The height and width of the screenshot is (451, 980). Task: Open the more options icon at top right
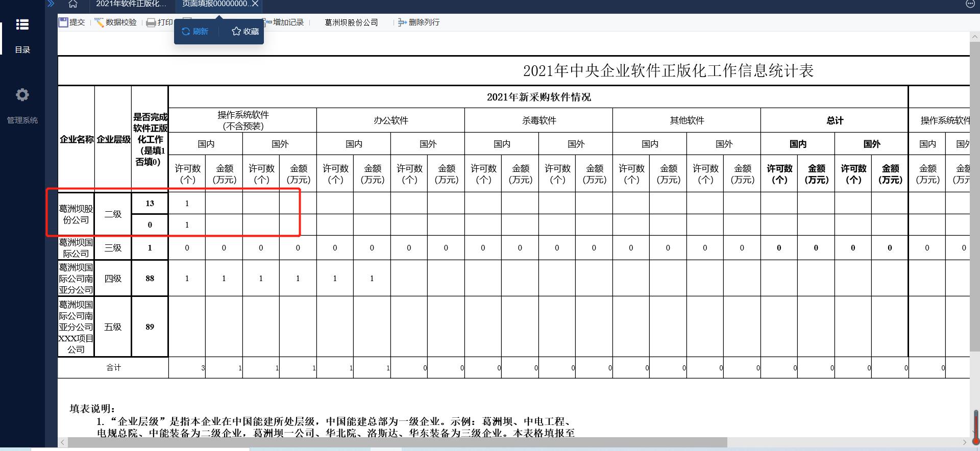(970, 4)
